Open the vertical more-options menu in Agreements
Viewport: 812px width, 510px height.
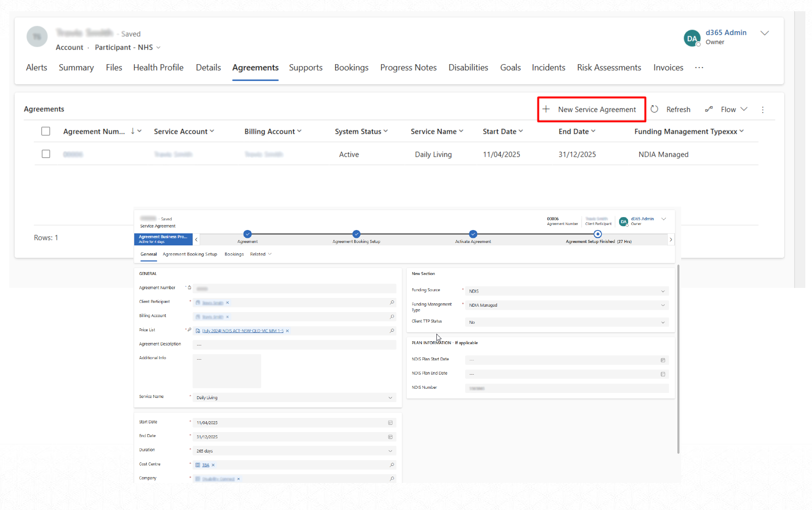click(x=763, y=110)
